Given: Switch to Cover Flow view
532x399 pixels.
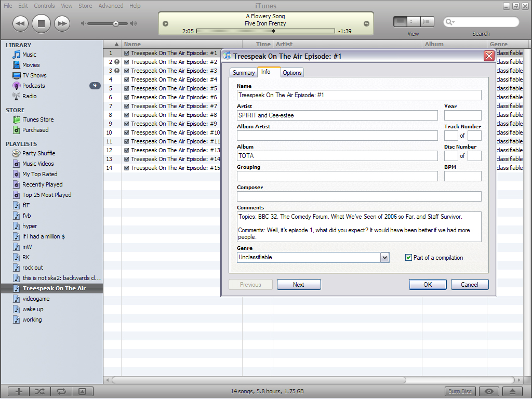Looking at the screenshot, I should 427,22.
